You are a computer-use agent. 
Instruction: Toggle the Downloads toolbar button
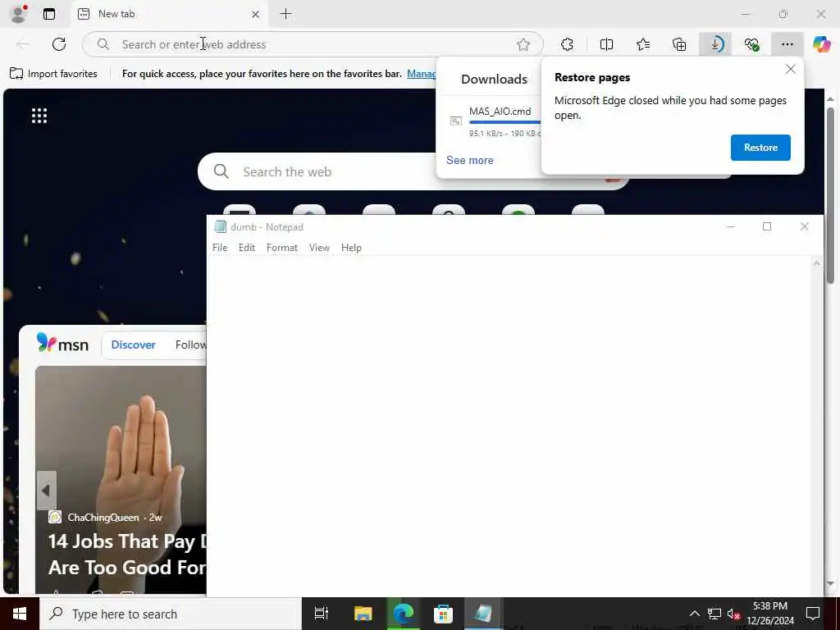coord(715,44)
